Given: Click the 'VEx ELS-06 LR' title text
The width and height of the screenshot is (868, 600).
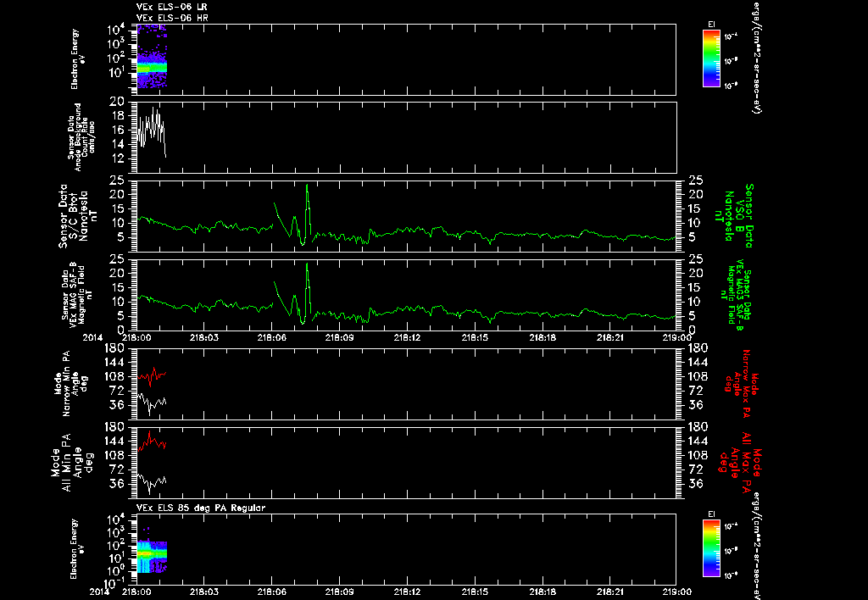Looking at the screenshot, I should (172, 7).
